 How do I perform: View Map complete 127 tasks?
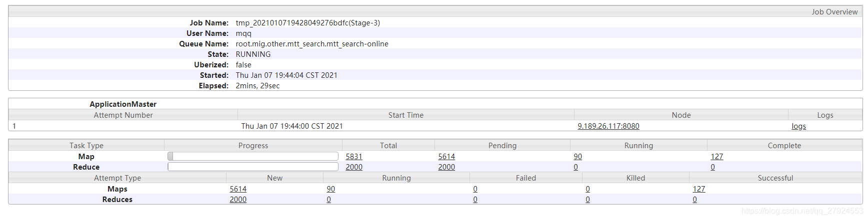point(717,157)
